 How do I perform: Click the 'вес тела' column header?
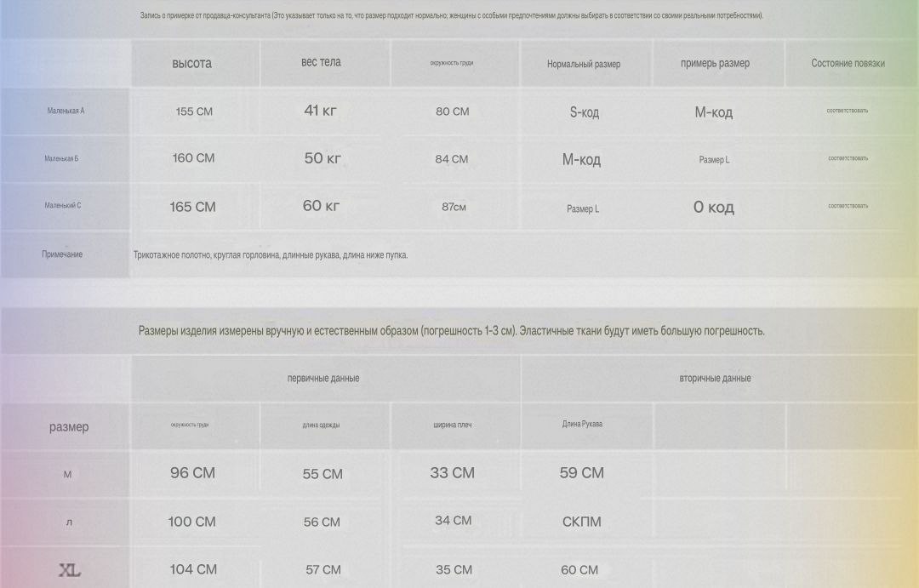pyautogui.click(x=321, y=63)
